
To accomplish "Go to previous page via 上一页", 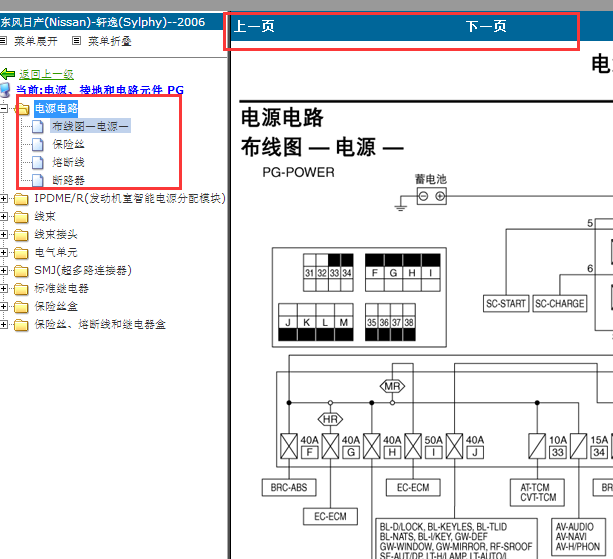I will click(254, 27).
